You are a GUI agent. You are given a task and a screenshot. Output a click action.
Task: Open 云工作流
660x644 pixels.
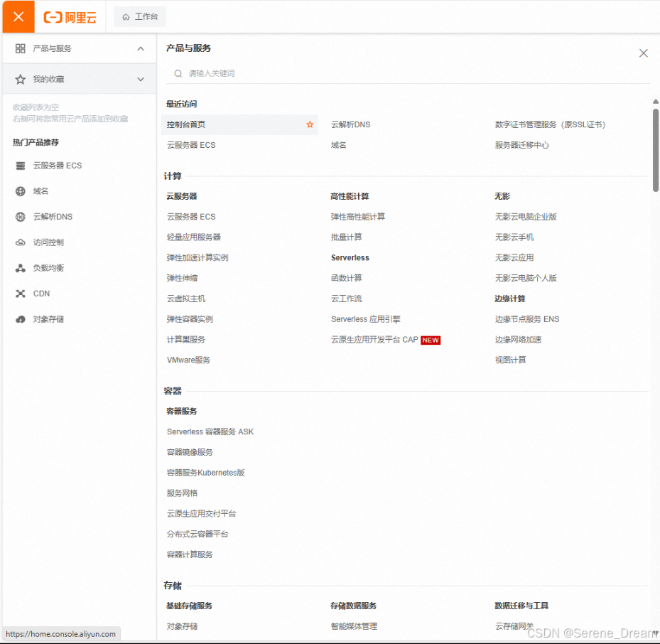(x=347, y=299)
